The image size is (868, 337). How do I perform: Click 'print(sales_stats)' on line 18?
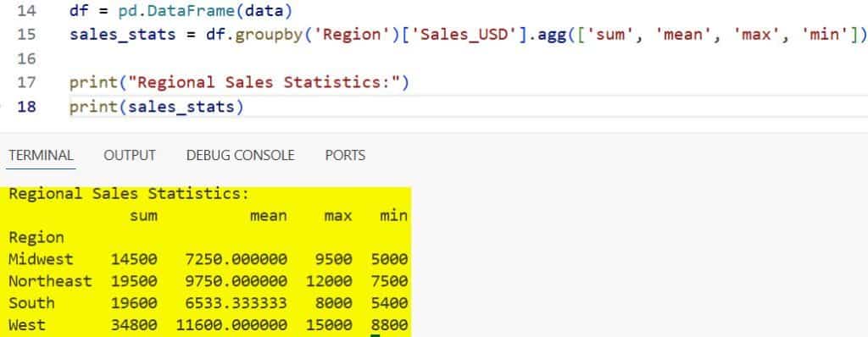point(157,106)
